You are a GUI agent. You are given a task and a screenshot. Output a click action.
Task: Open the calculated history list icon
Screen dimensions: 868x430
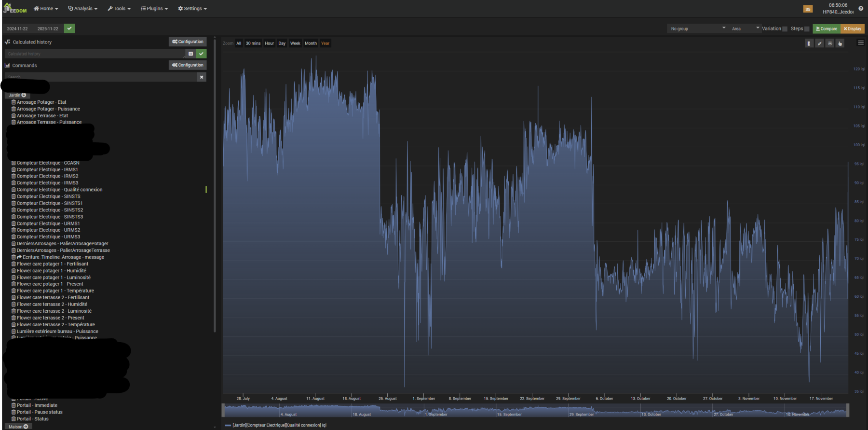tap(190, 54)
